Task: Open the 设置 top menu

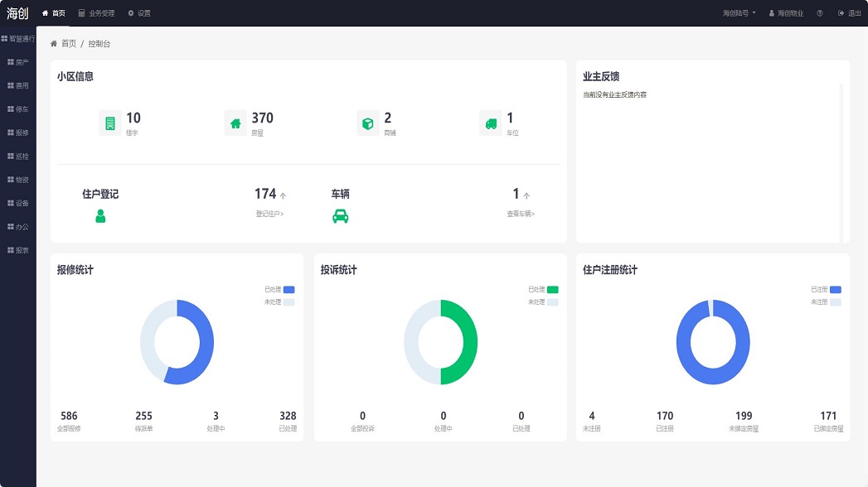Action: click(x=139, y=13)
